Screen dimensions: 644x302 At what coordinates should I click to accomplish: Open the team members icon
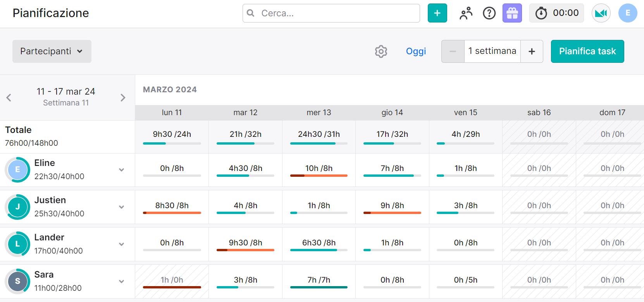coord(466,13)
